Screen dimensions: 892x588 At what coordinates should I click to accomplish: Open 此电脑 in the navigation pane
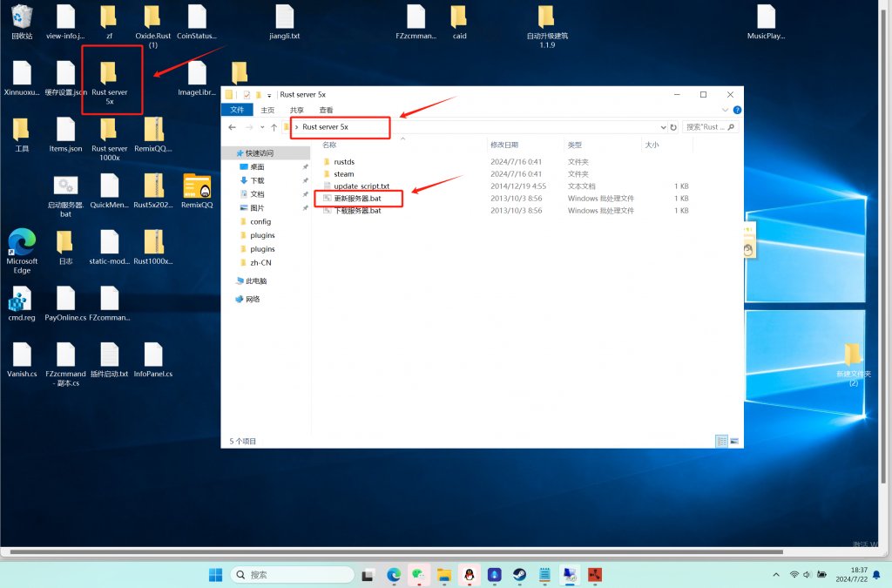[256, 281]
